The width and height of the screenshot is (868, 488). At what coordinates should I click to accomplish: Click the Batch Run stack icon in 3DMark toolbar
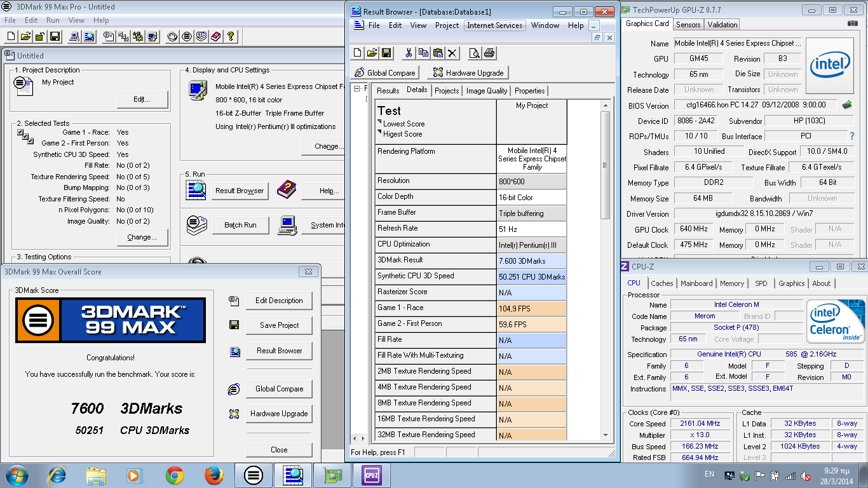pos(201,36)
